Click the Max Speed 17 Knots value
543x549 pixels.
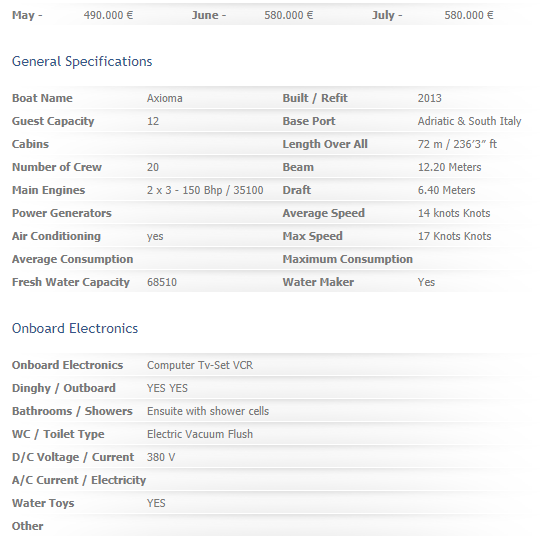pos(454,236)
